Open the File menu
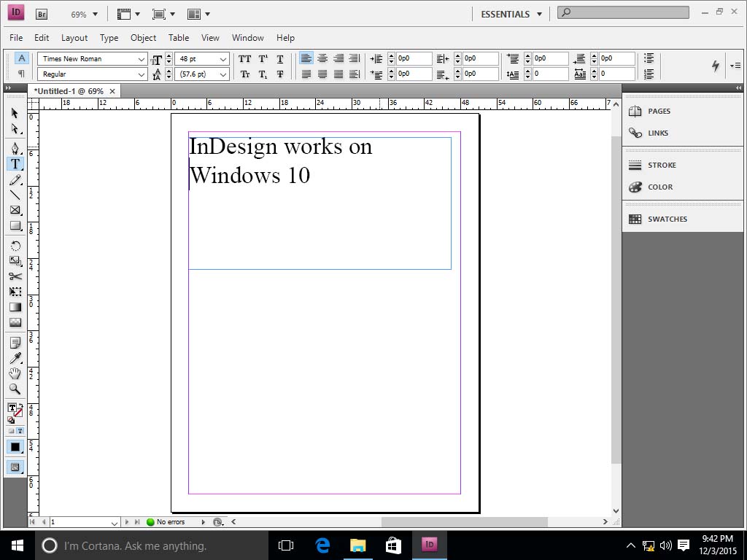 click(x=16, y=38)
